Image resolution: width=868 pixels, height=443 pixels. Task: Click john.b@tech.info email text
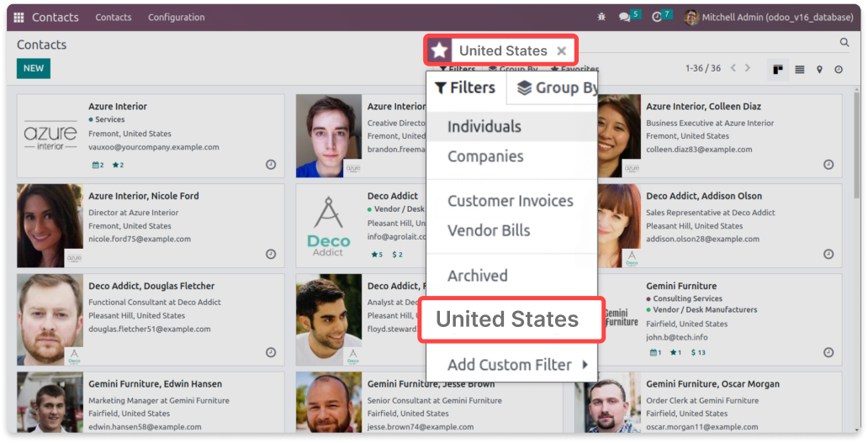[x=676, y=337]
